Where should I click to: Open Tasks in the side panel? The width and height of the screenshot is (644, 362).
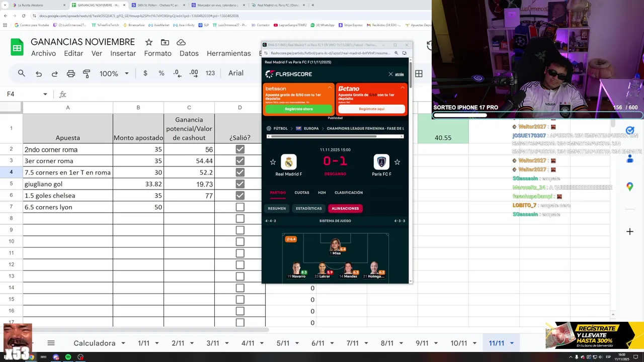pyautogui.click(x=629, y=130)
